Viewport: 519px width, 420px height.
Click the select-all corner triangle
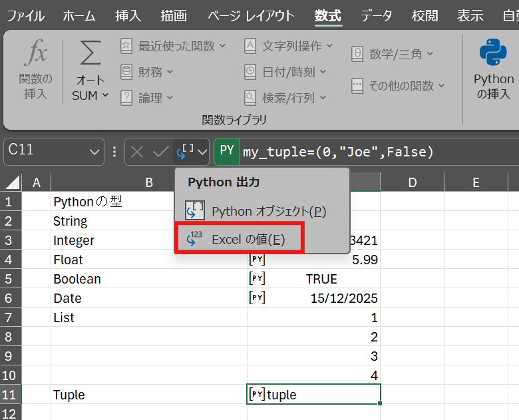(x=12, y=182)
